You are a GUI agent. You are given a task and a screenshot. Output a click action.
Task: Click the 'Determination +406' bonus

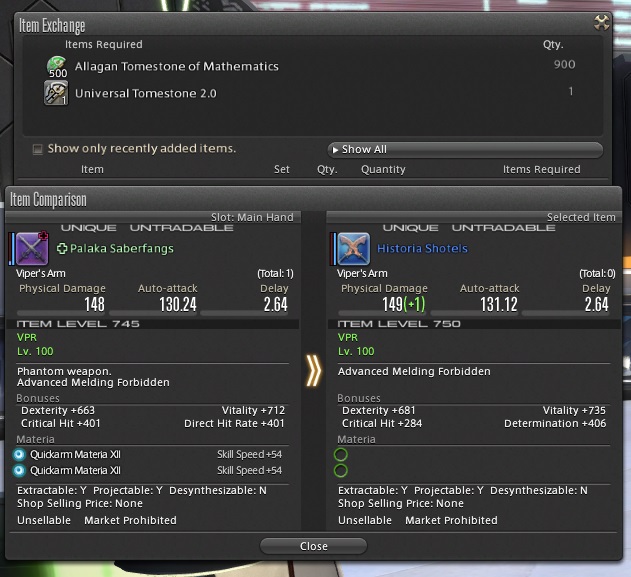click(555, 423)
